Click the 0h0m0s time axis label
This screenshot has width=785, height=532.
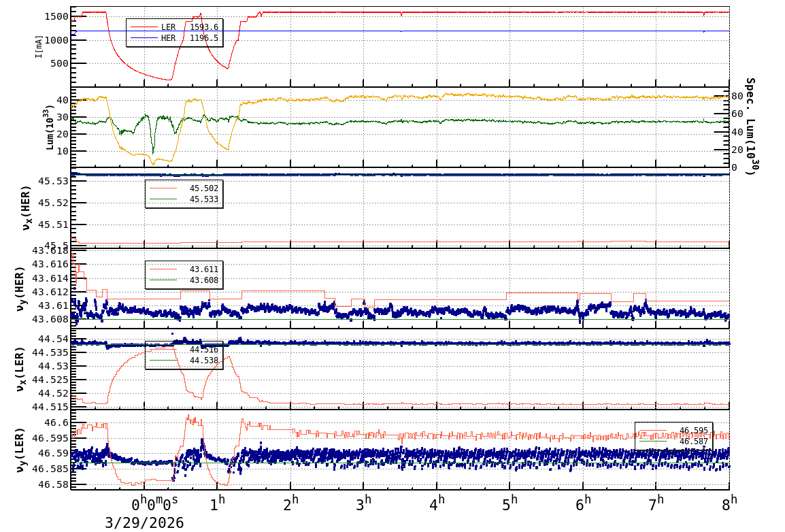pyautogui.click(x=154, y=504)
